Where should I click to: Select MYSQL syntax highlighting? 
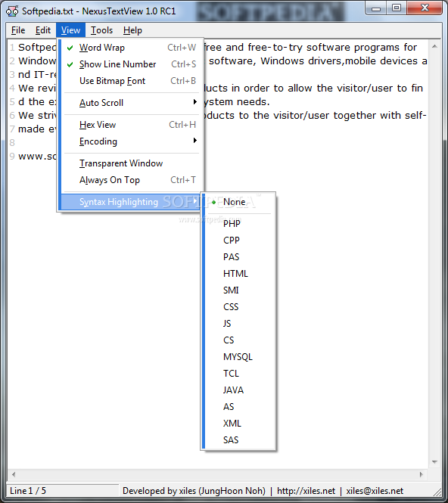point(239,357)
